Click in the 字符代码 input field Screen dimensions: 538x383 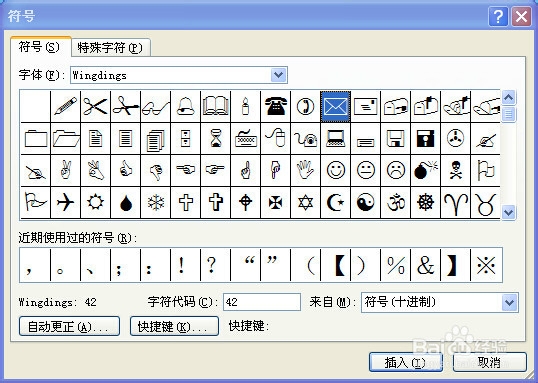(262, 302)
